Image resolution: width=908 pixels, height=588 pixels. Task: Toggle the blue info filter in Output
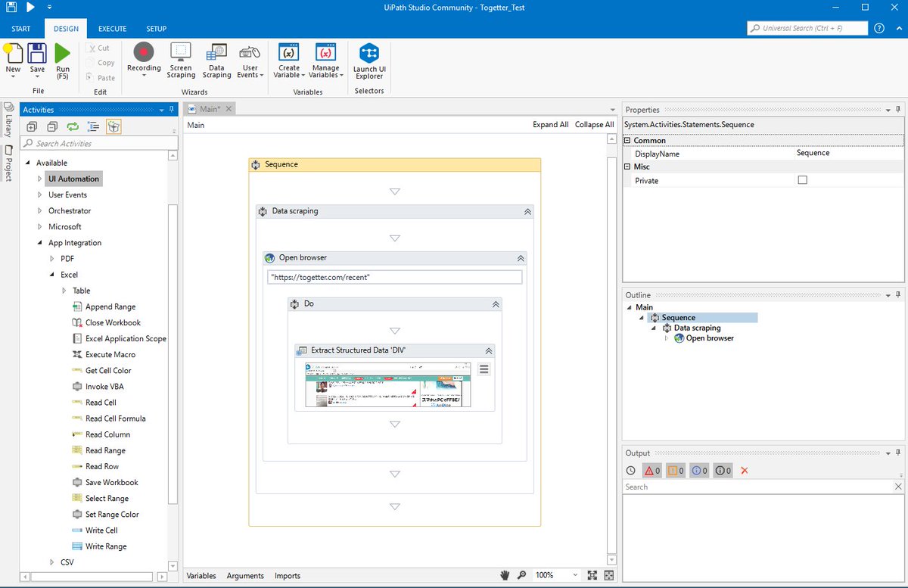699,471
